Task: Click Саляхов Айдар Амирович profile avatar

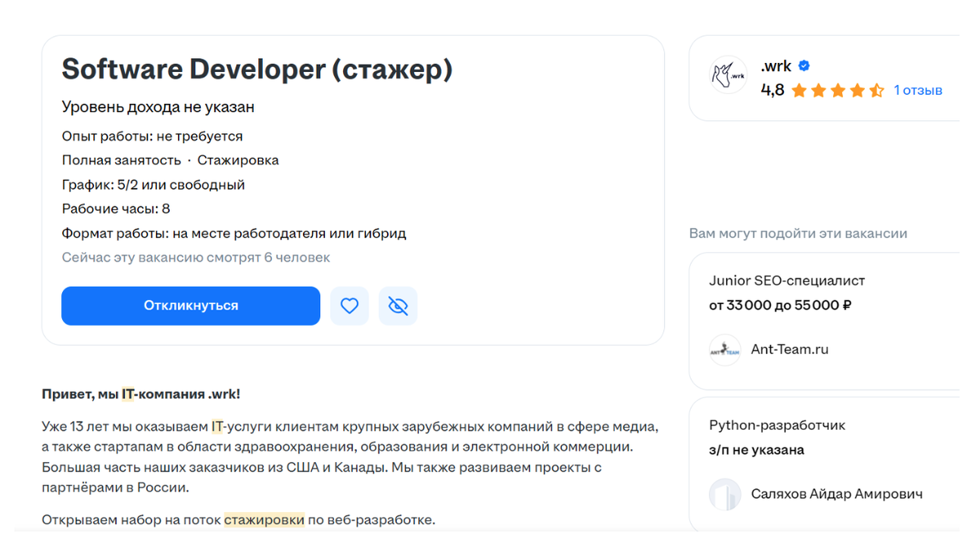Action: (x=724, y=494)
